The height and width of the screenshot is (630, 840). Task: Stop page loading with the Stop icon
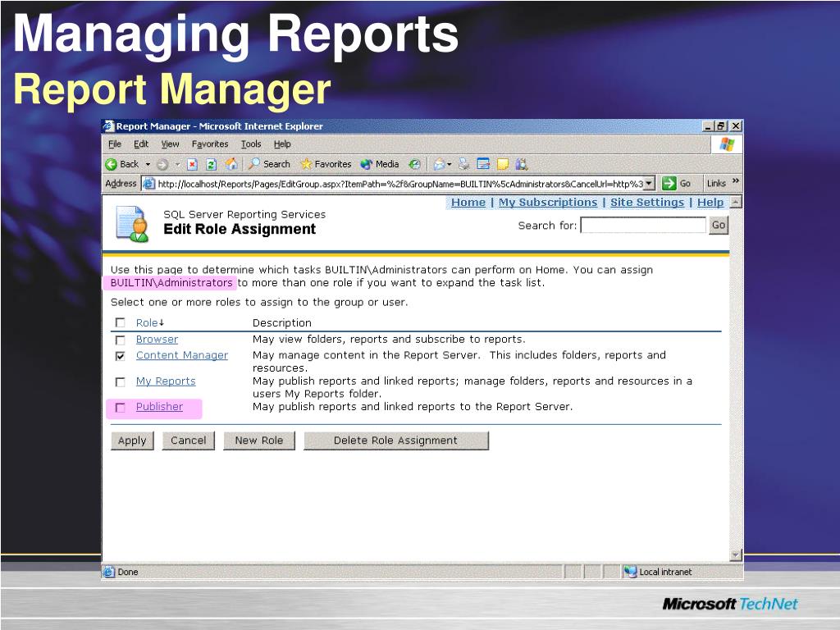(192, 164)
